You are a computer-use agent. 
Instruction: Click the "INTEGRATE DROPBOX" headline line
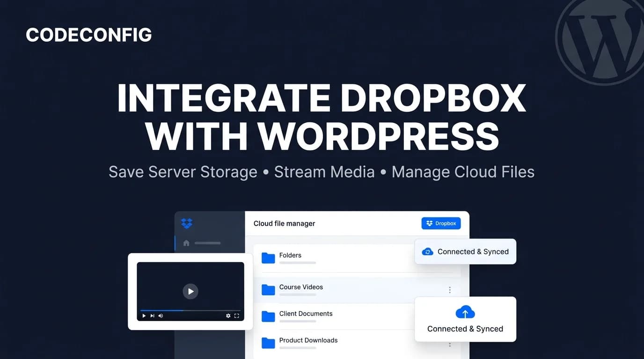(x=322, y=98)
